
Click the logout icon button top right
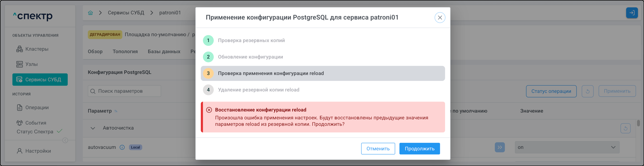pos(632,13)
